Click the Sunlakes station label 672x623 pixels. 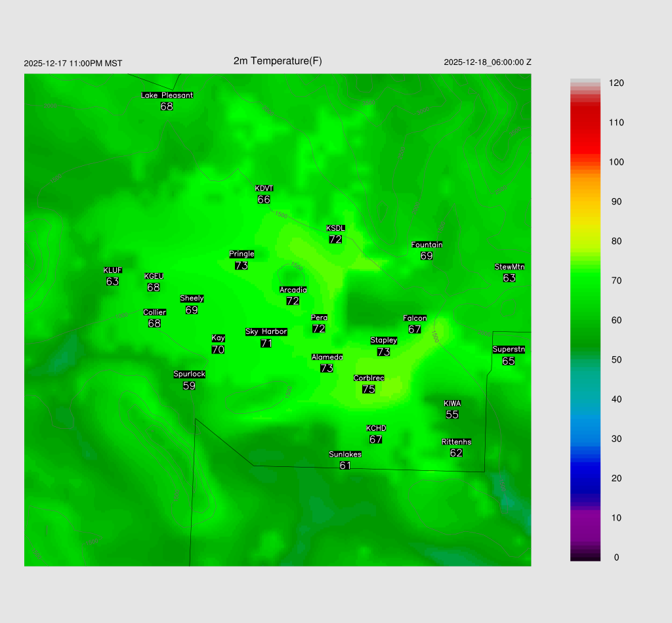[x=345, y=454]
